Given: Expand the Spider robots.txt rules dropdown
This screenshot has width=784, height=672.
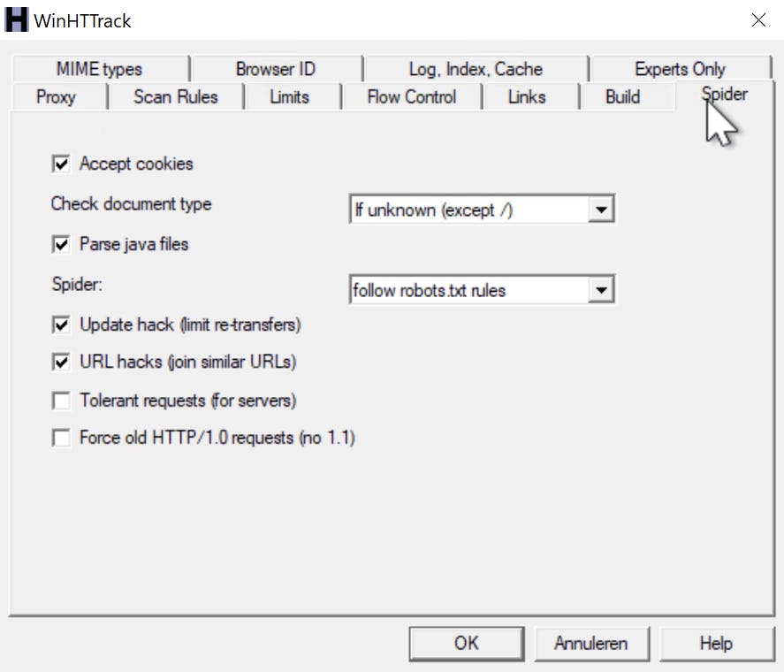Looking at the screenshot, I should [601, 290].
